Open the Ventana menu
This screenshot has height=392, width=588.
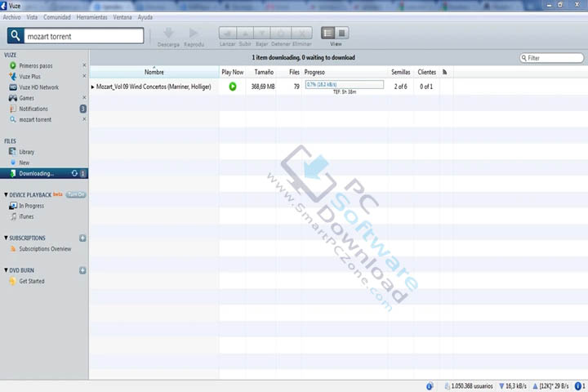point(122,17)
